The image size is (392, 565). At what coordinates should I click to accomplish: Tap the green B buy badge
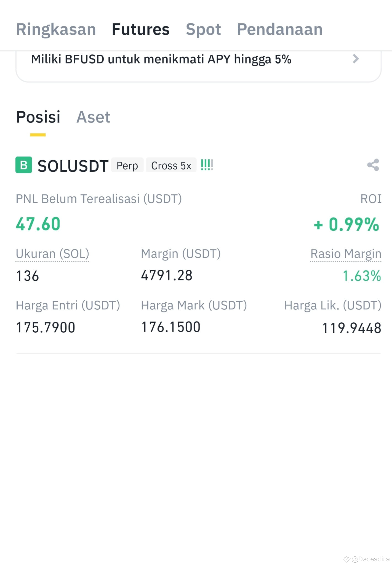pos(24,165)
